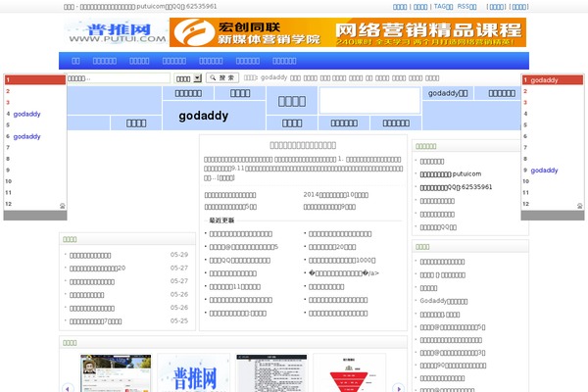Click the 搜索 search button
The height and width of the screenshot is (392, 588).
tap(222, 77)
